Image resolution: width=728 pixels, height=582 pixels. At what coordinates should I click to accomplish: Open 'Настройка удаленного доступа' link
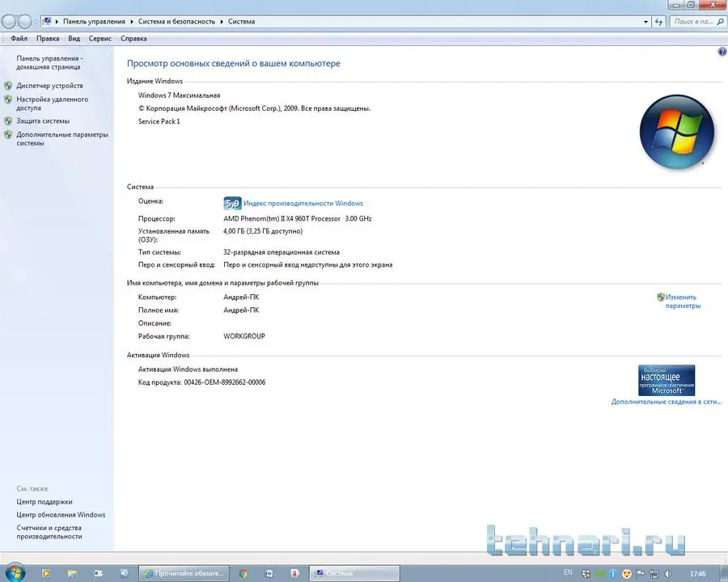tap(52, 103)
